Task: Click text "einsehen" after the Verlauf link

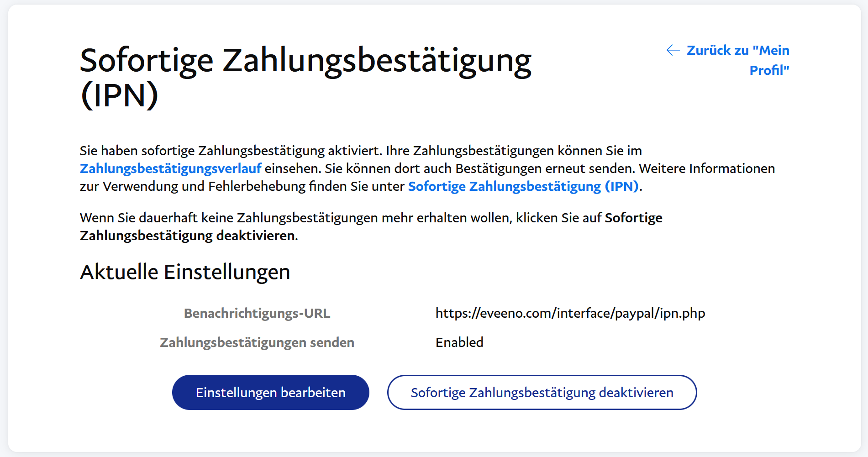Action: (x=292, y=168)
